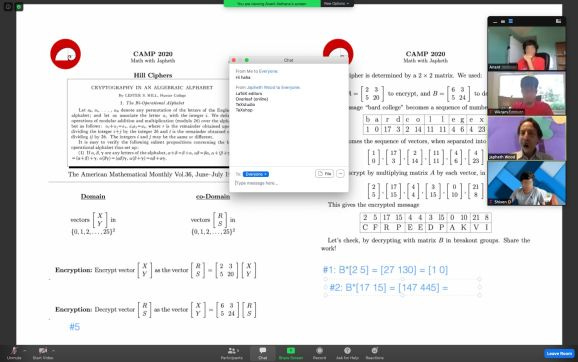Viewport: 578px width, 362px height.
Task: Select the top participant video in red shirt
Action: pyautogui.click(x=526, y=48)
